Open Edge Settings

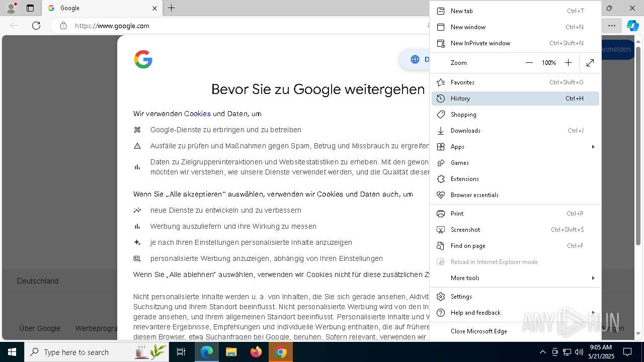point(515,297)
